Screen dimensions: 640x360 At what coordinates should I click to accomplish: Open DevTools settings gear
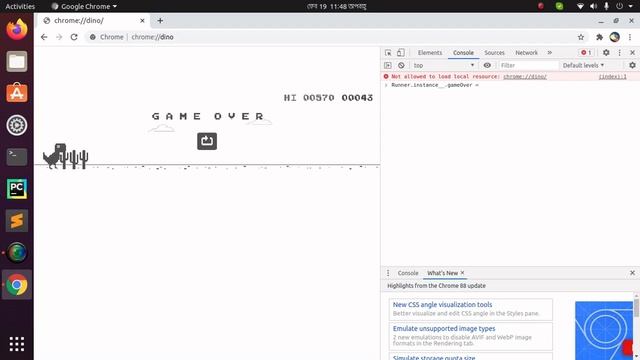coord(606,53)
